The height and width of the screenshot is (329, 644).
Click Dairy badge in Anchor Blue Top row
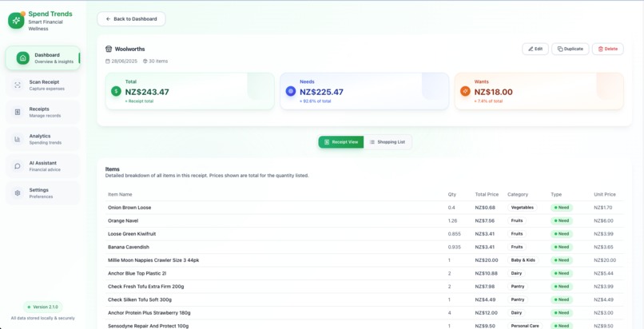point(516,273)
